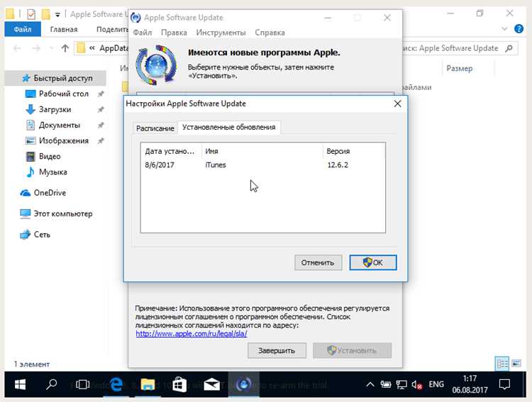Click the Завершить button

tap(277, 350)
